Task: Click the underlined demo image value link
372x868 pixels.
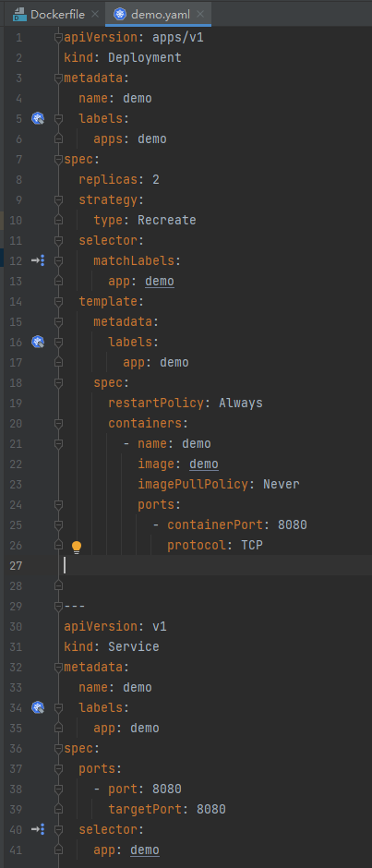Action: [204, 464]
